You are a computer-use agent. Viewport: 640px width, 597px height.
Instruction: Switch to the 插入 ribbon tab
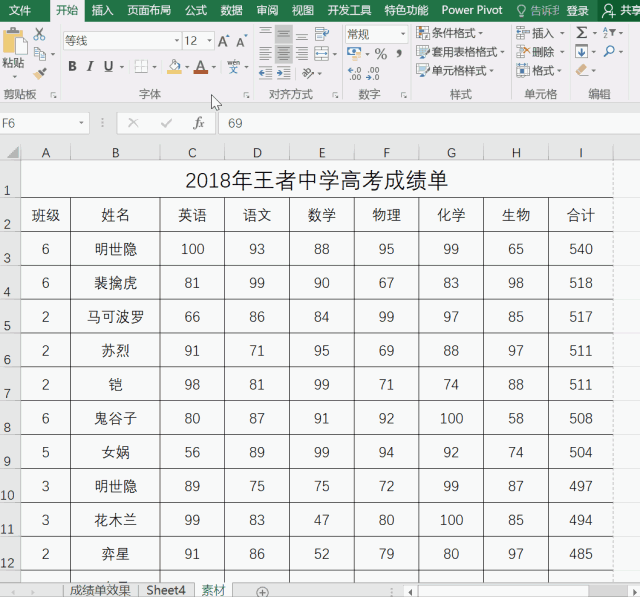(102, 10)
